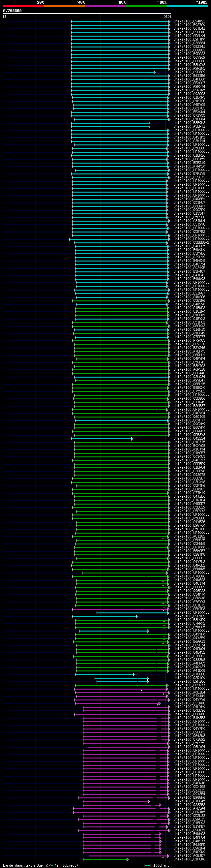211x868 pixels.
Task: Click label UniRef100_Q017U3
Action: [x=189, y=108]
